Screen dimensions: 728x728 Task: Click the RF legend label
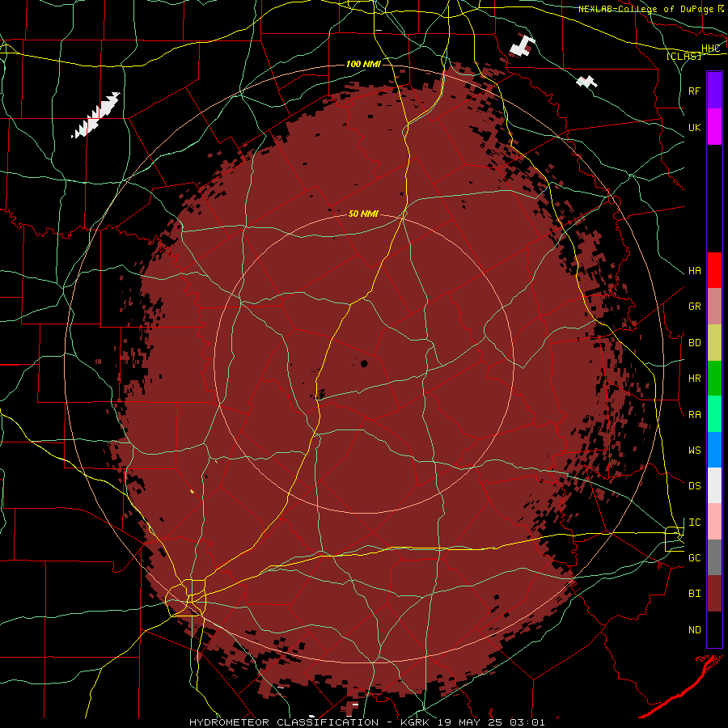(x=694, y=91)
